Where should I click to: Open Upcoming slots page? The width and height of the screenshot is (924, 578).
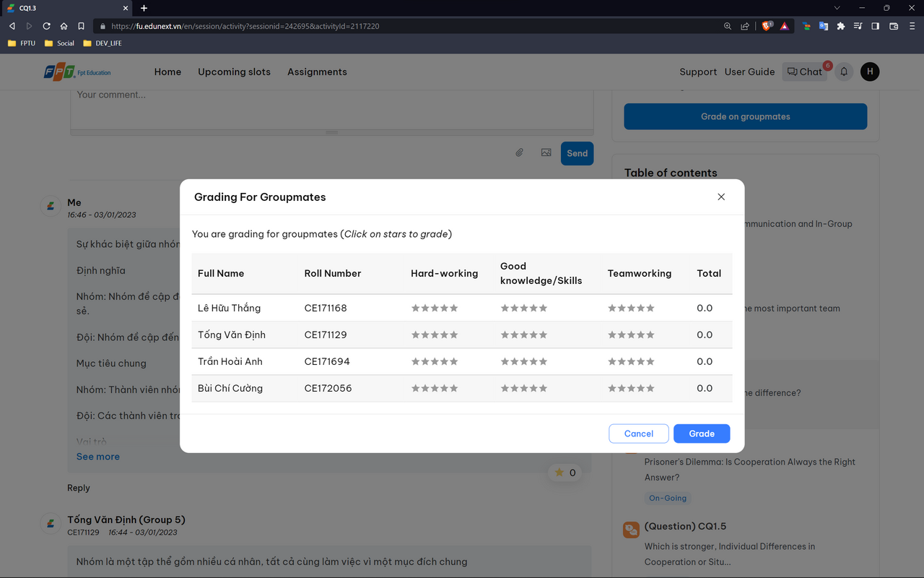pyautogui.click(x=234, y=72)
